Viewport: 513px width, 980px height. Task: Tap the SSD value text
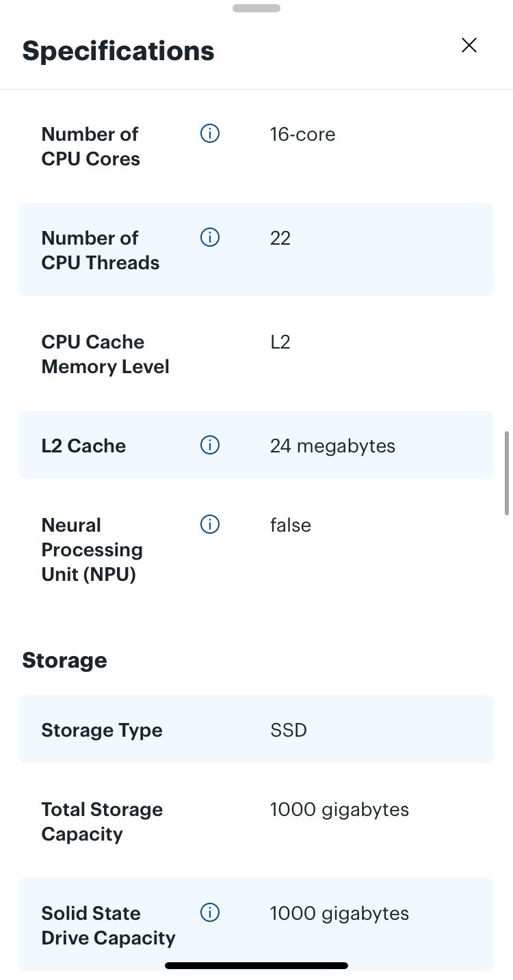coord(288,730)
